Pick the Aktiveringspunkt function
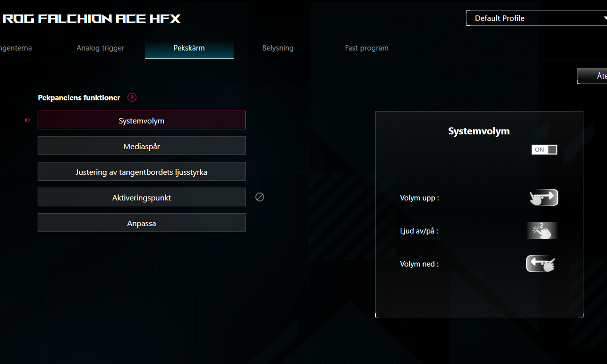 point(142,197)
